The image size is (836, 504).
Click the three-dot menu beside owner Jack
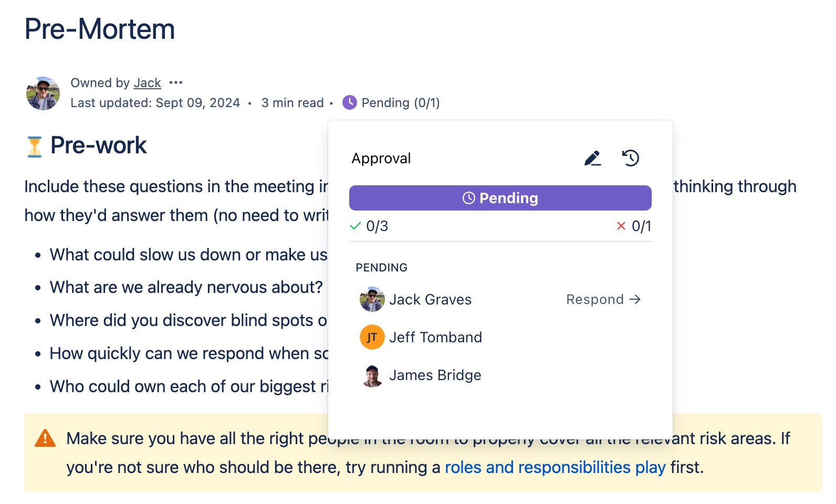pos(176,83)
